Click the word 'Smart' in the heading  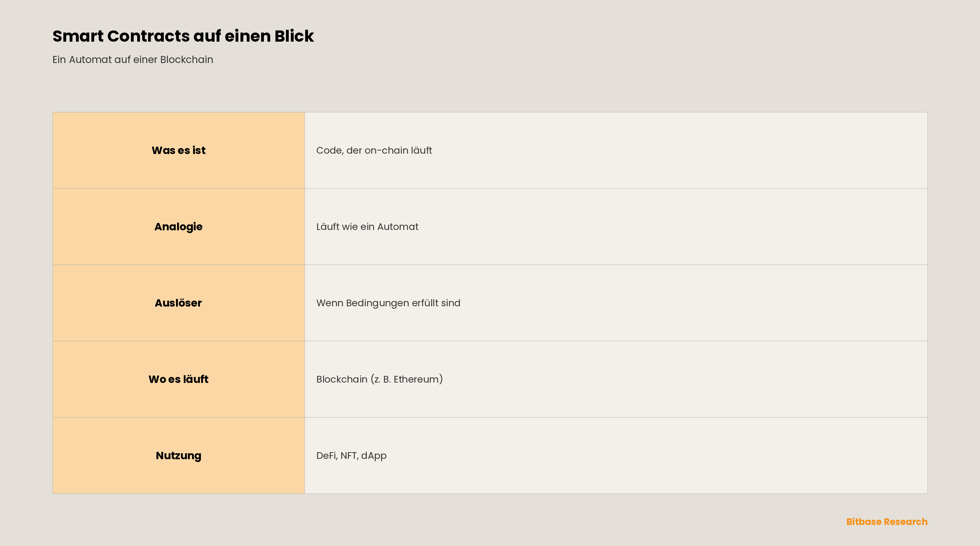78,36
